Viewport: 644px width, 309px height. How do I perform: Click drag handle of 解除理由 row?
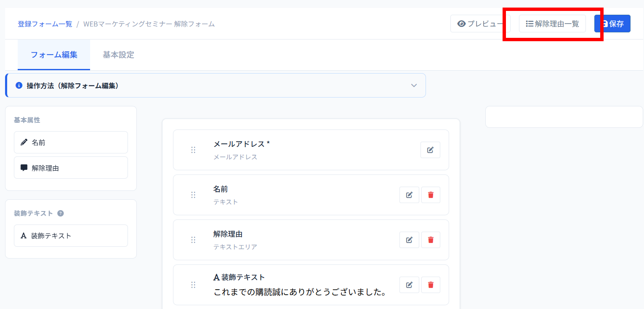coord(193,240)
